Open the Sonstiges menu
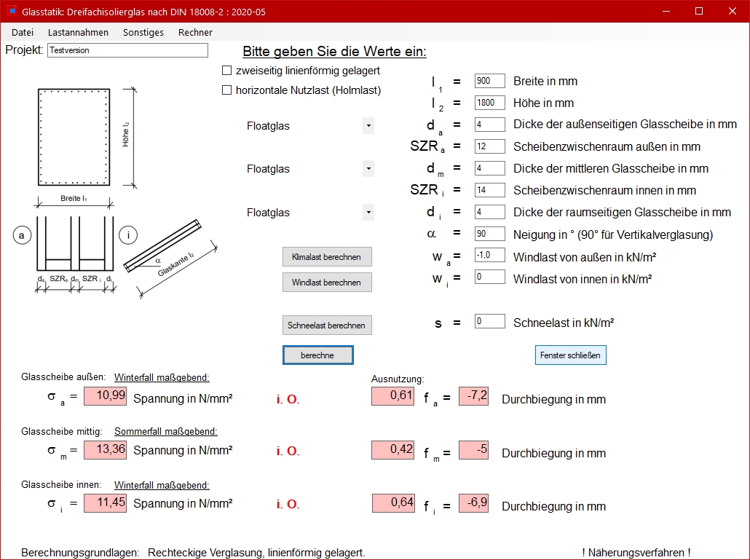Image resolution: width=750 pixels, height=560 pixels. (x=143, y=33)
